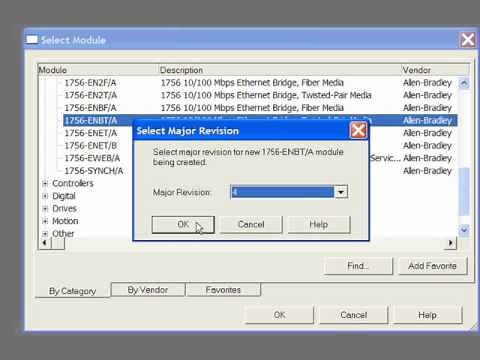Viewport: 480px width, 360px height.
Task: Click the Drives tree label
Action: point(64,209)
